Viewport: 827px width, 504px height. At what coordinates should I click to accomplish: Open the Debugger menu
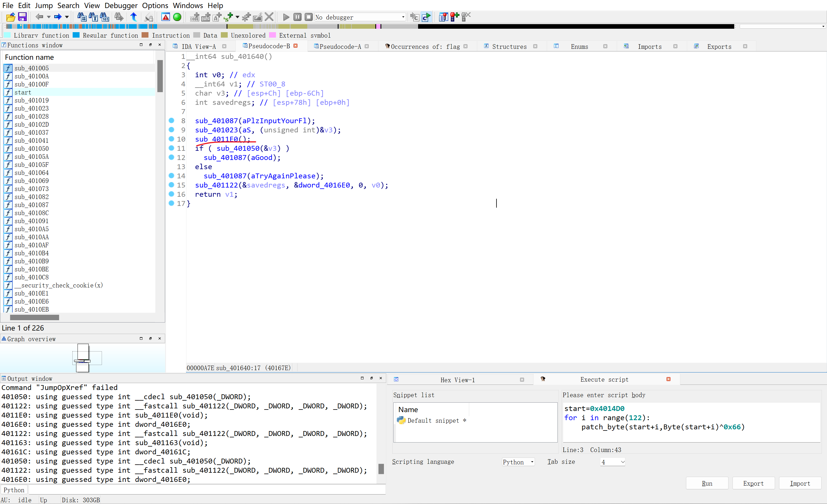(121, 5)
